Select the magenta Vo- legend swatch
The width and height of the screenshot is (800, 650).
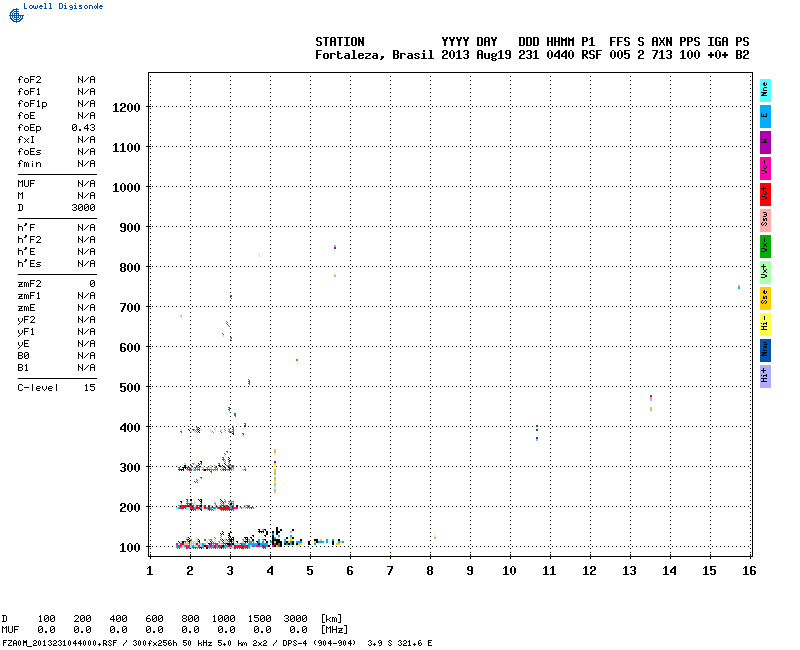coord(765,168)
